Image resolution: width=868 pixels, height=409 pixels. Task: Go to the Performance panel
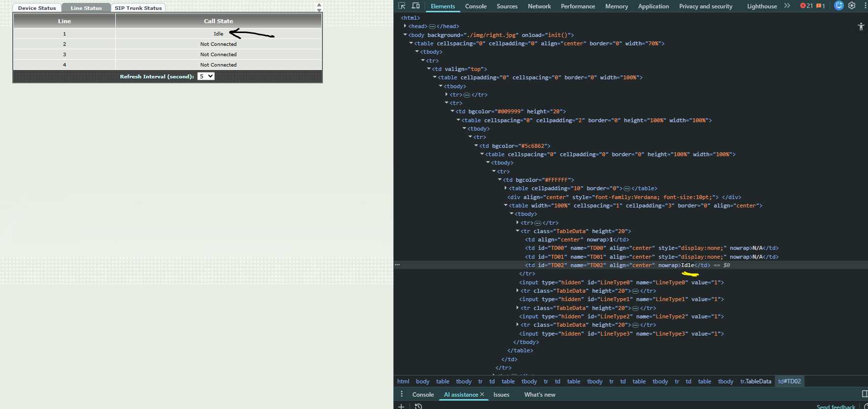coord(578,6)
